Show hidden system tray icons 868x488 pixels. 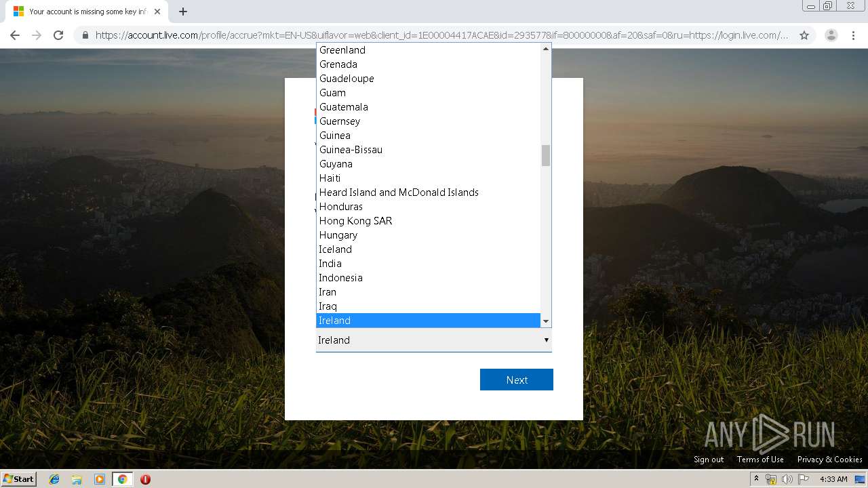[x=756, y=479]
